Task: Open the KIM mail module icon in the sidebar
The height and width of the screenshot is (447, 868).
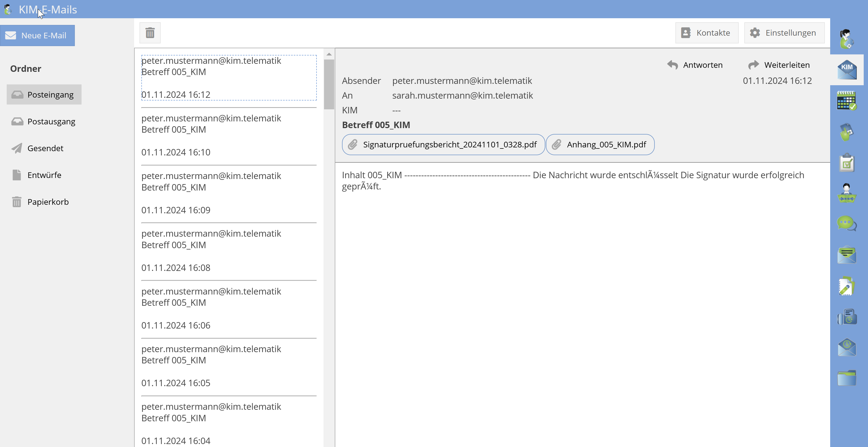Action: pyautogui.click(x=847, y=70)
